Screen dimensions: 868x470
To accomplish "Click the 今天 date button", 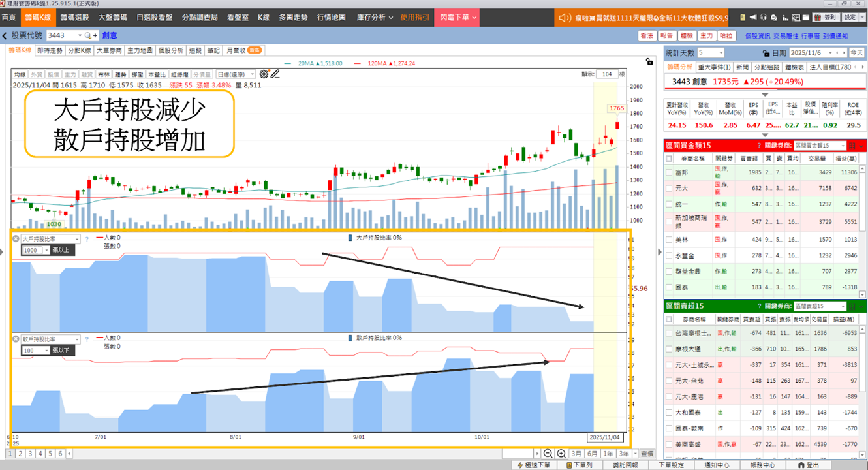I will click(856, 53).
